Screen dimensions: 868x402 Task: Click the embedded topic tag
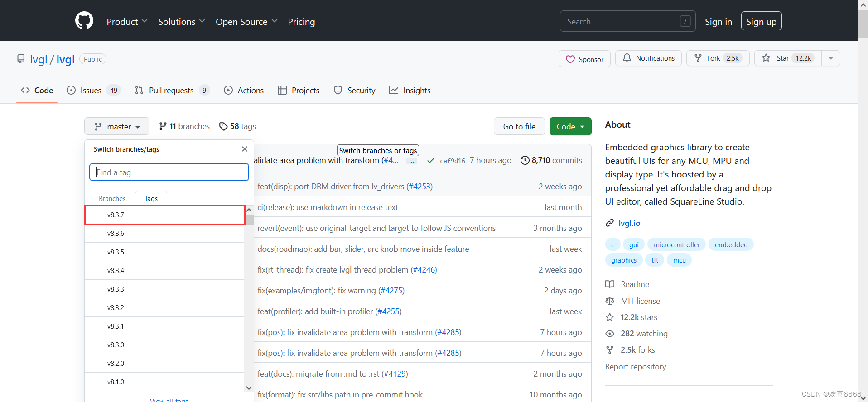click(x=731, y=245)
